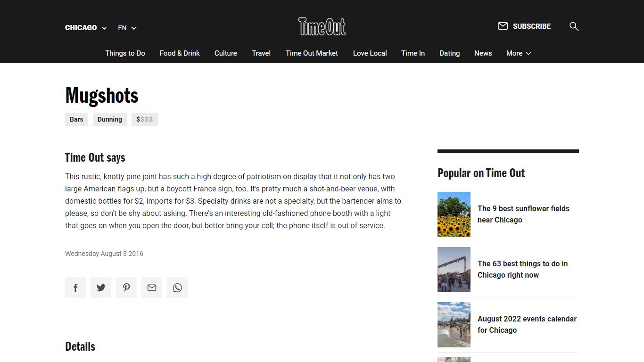Open Love Local section
Viewport: 644px width, 362px height.
tap(370, 53)
